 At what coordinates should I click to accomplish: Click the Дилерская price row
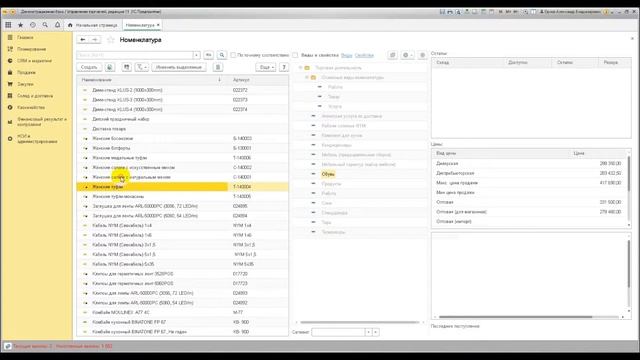coord(529,163)
